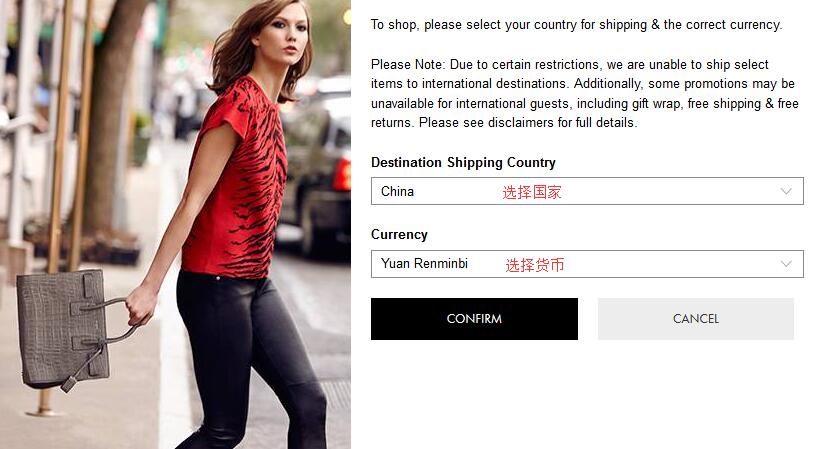This screenshot has width=815, height=449.
Task: Click the gray crocodile handbag in the photo
Action: pyautogui.click(x=65, y=328)
